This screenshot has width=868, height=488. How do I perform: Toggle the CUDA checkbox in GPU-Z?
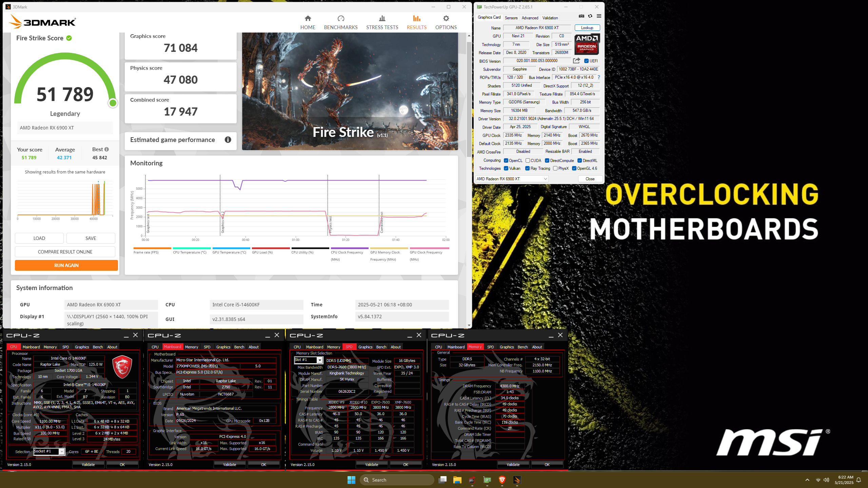click(528, 161)
